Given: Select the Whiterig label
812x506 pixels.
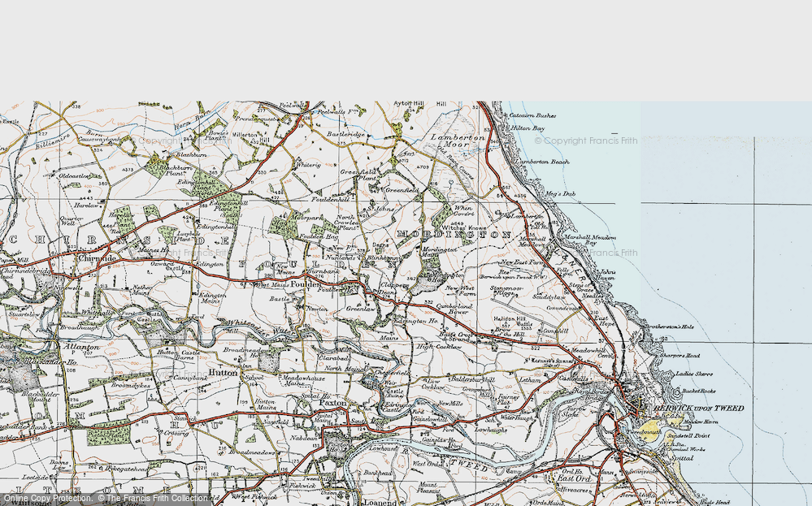Looking at the screenshot, I should click(x=308, y=165).
